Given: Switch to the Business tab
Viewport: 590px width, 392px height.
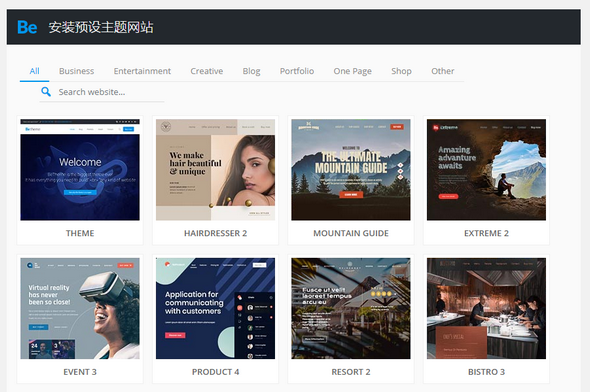Looking at the screenshot, I should point(76,71).
